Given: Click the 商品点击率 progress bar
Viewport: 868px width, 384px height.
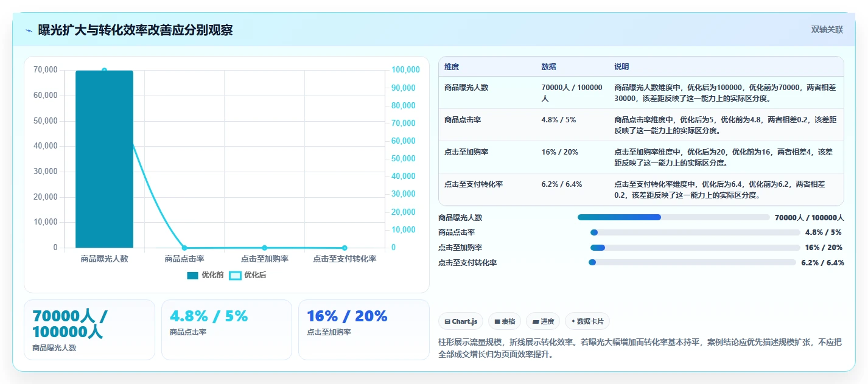Looking at the screenshot, I should click(x=695, y=232).
